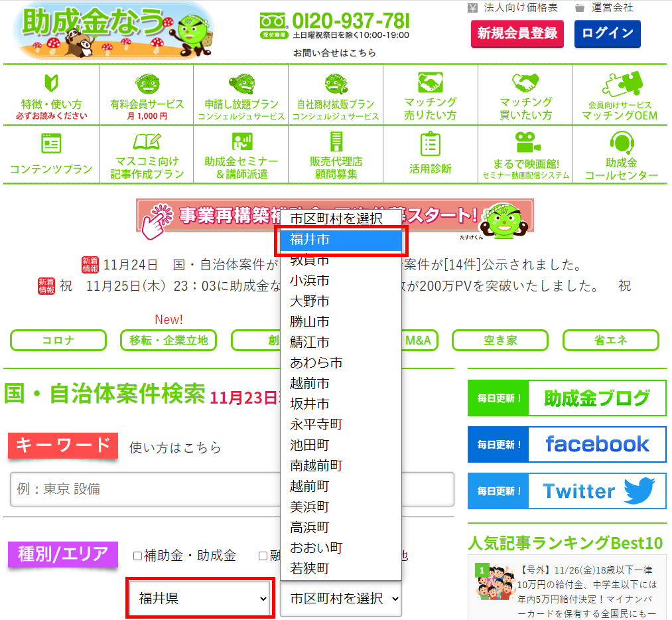
Task: Open the 活用診断 clipboard icon
Action: 430,144
